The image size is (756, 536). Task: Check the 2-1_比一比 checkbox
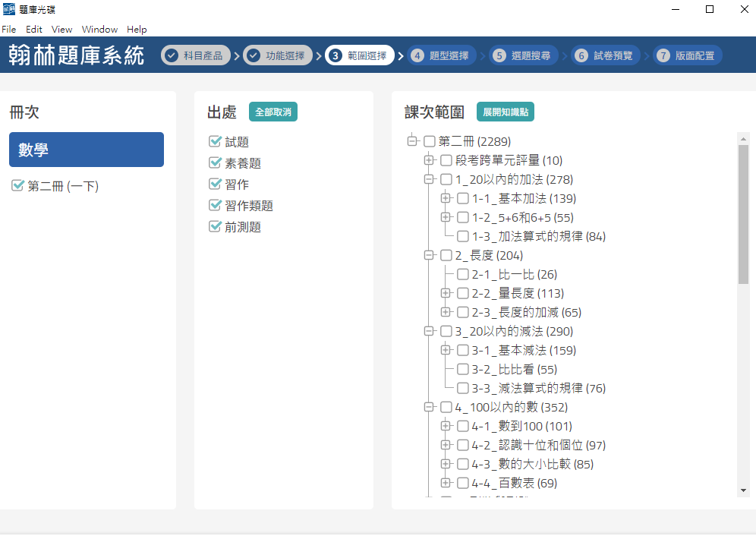click(x=463, y=275)
